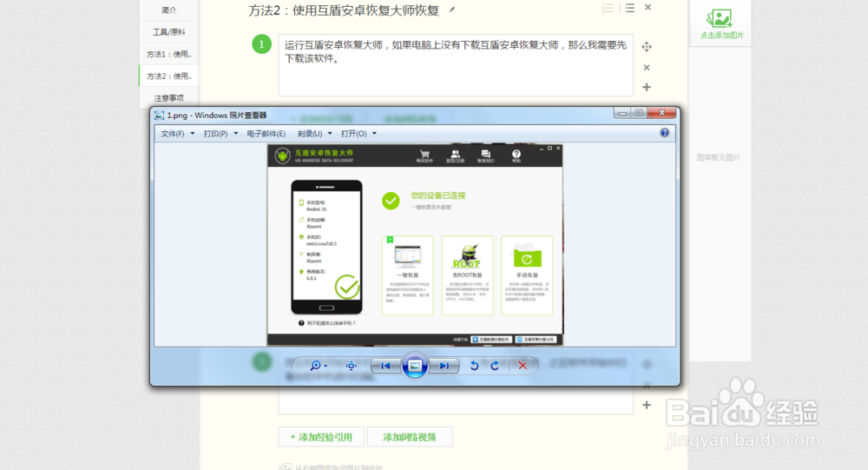Maximize the Photo Viewer window
Viewport: 868px width, 470px height.
[639, 113]
